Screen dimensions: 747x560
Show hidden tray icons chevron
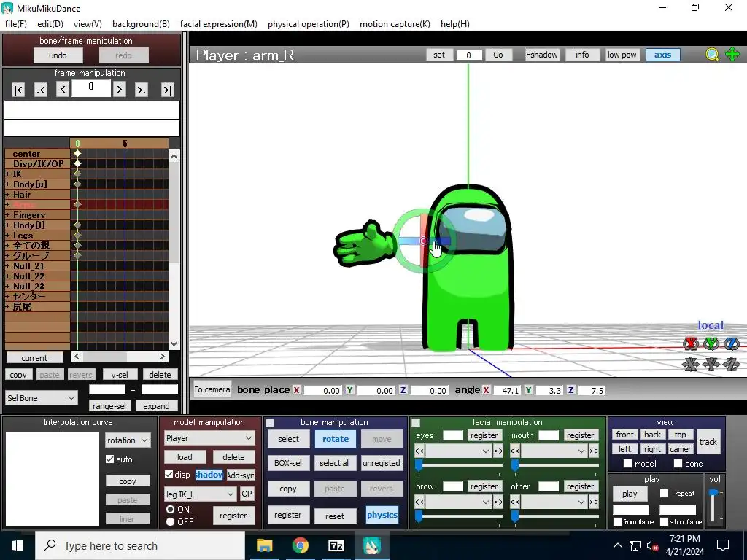(x=617, y=545)
